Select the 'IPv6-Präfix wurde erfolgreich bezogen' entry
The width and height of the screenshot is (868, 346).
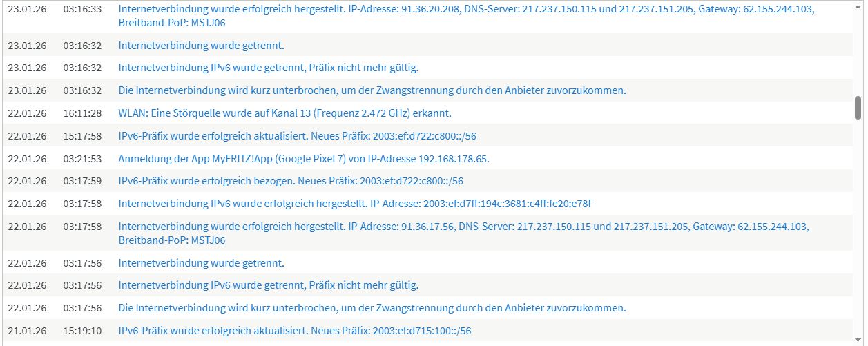tap(291, 181)
